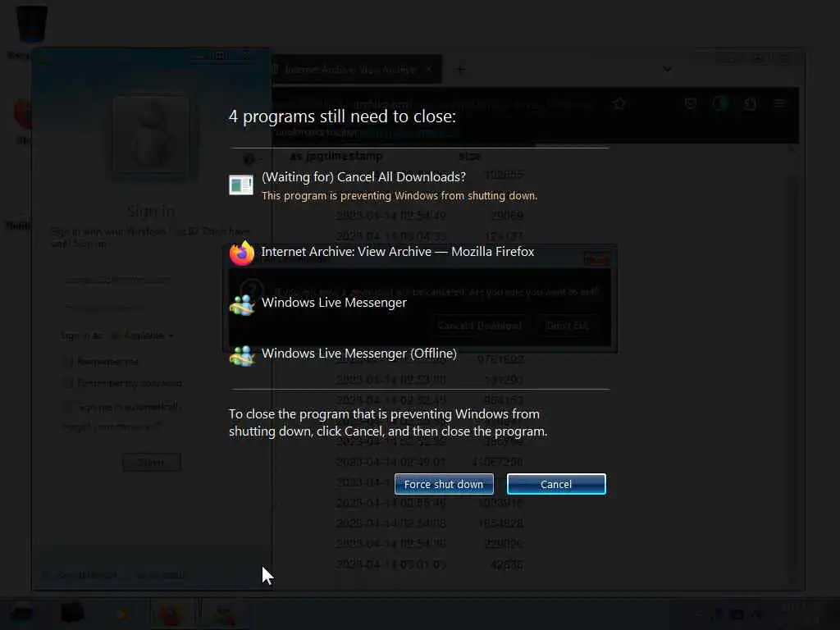The image size is (840, 630).
Task: Click Cancel to abort the shutdown
Action: 556,484
